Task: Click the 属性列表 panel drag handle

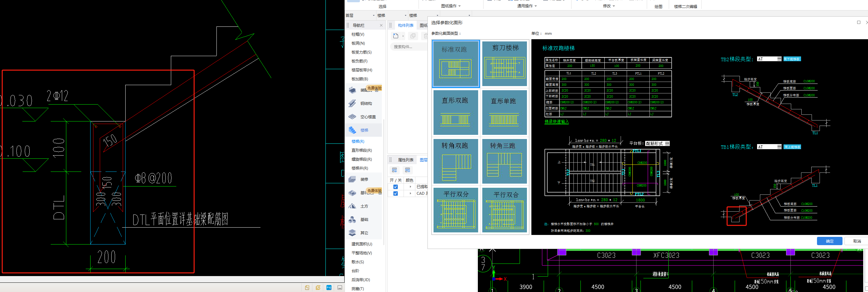Action: pyautogui.click(x=391, y=160)
